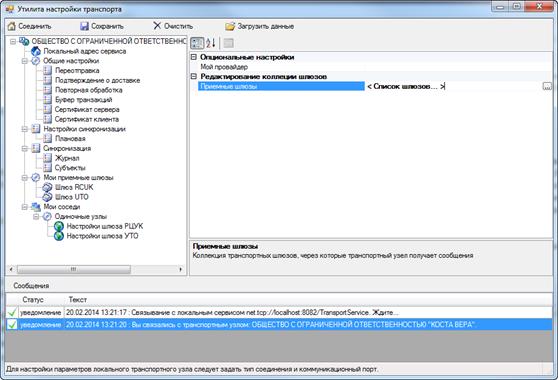558x380 pixels.
Task: Select the Субъекты tree item
Action: tap(70, 168)
